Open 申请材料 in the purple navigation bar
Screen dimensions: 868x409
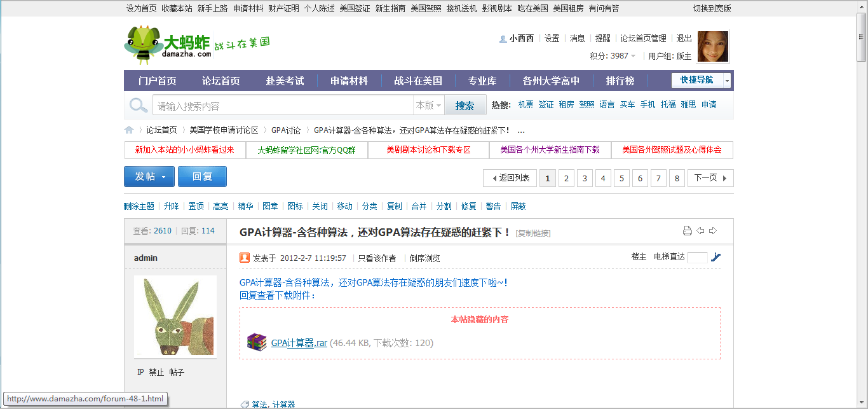tap(349, 81)
